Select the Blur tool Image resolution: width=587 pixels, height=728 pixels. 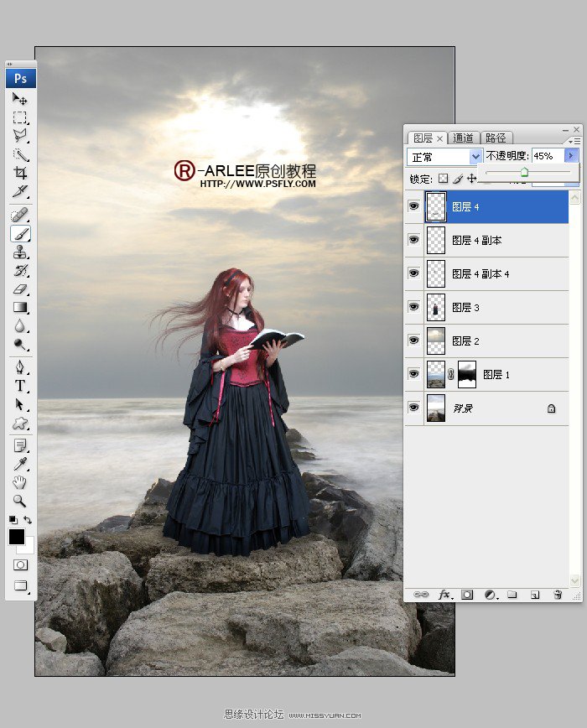pyautogui.click(x=19, y=325)
